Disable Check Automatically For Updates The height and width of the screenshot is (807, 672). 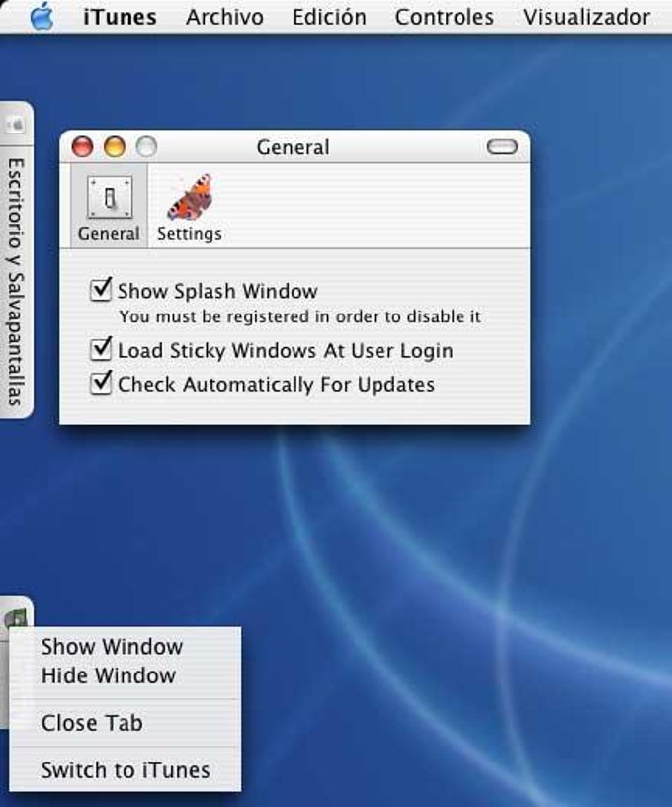point(101,383)
